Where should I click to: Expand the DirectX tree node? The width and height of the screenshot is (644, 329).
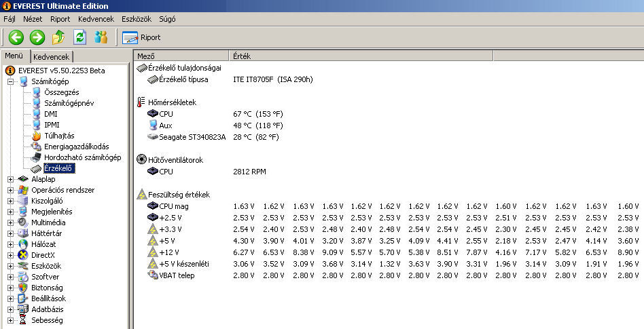(x=10, y=255)
